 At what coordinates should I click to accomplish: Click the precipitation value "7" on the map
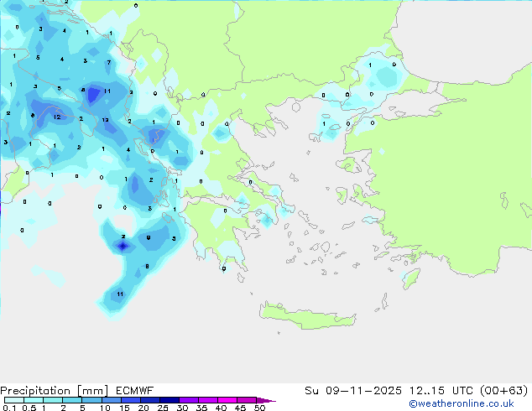pos(109,62)
